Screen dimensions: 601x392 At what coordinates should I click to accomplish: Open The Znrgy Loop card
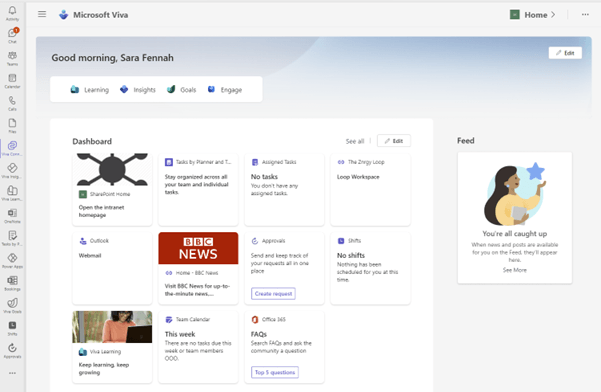[x=370, y=190]
